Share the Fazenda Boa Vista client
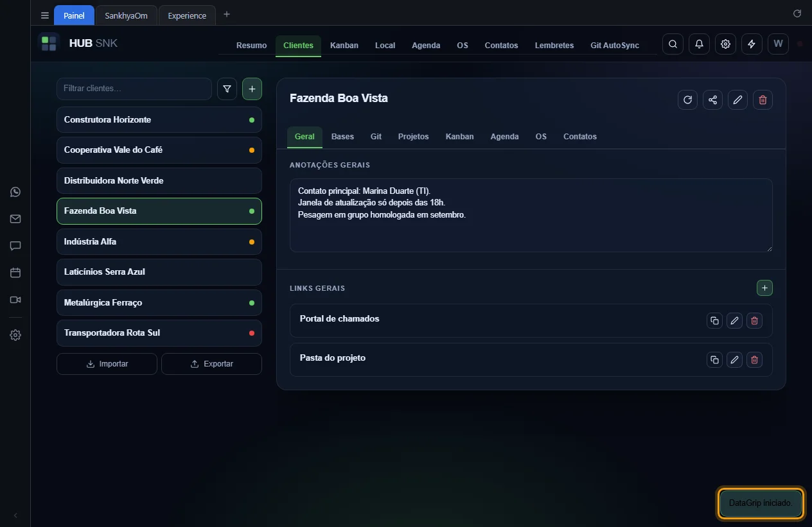The height and width of the screenshot is (527, 812). coord(712,99)
